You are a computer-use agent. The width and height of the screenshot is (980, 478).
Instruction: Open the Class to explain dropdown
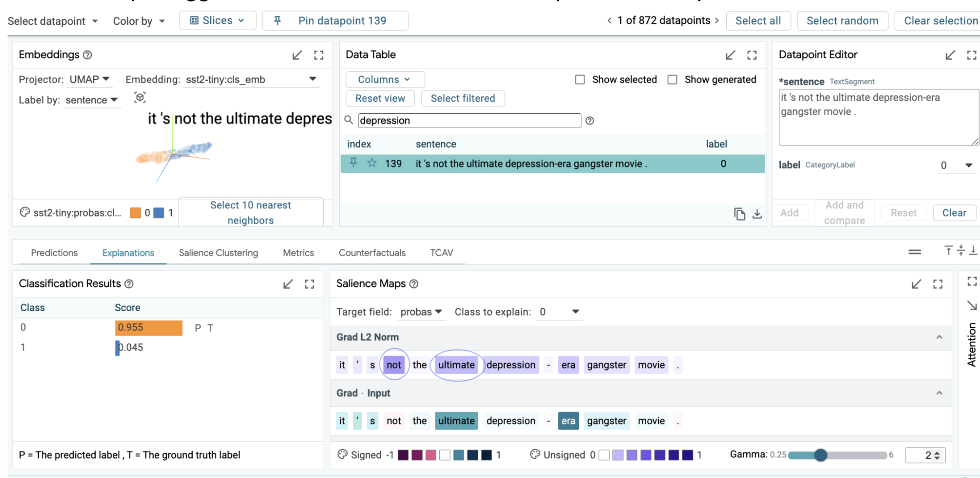pos(560,312)
